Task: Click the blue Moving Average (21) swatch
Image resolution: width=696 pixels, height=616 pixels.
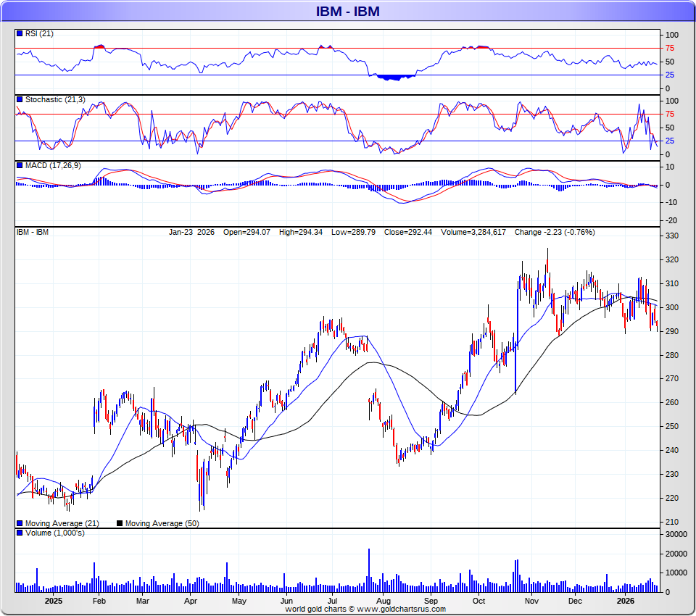Action: pyautogui.click(x=20, y=523)
